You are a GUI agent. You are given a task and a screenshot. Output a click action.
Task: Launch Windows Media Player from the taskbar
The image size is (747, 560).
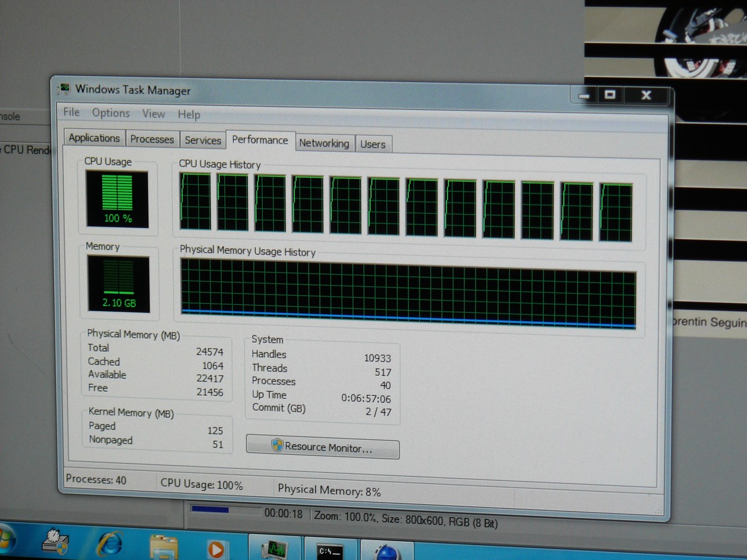(217, 549)
